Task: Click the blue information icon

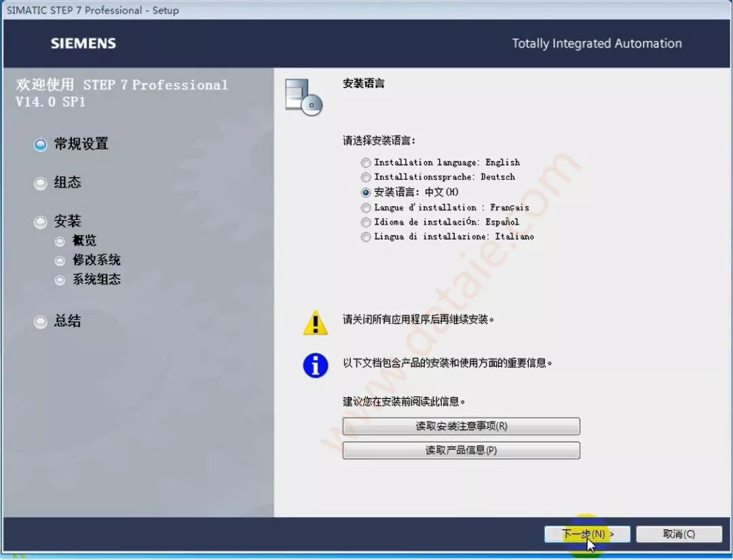Action: point(316,365)
